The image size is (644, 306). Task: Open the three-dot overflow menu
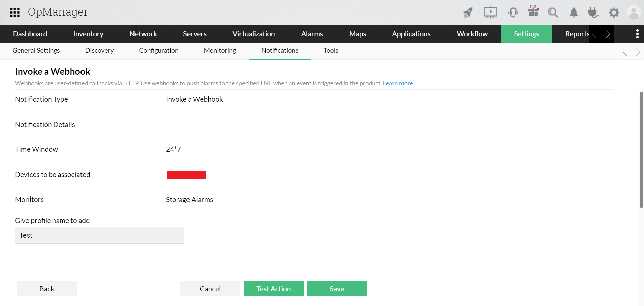point(637,34)
